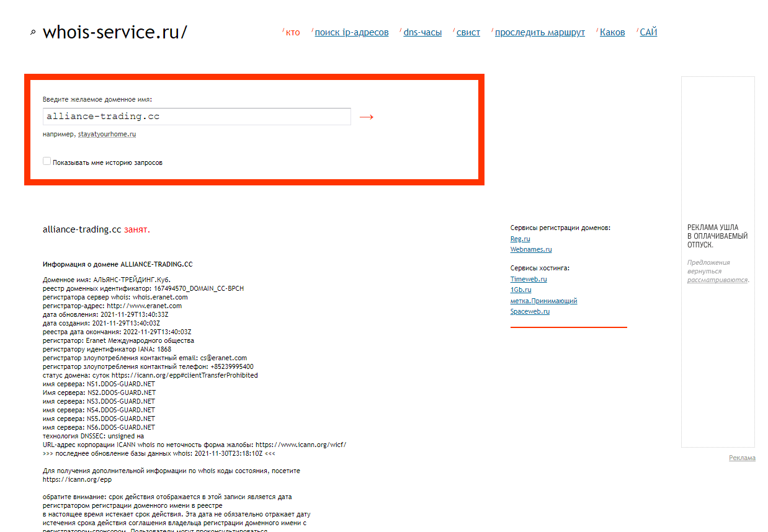Click the domain name input field
This screenshot has height=532, width=768.
tap(196, 117)
